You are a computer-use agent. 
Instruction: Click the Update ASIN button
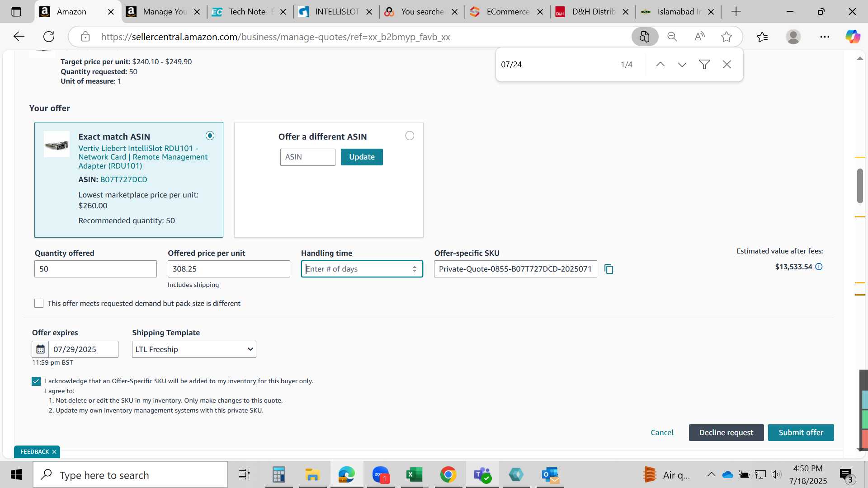coord(362,157)
